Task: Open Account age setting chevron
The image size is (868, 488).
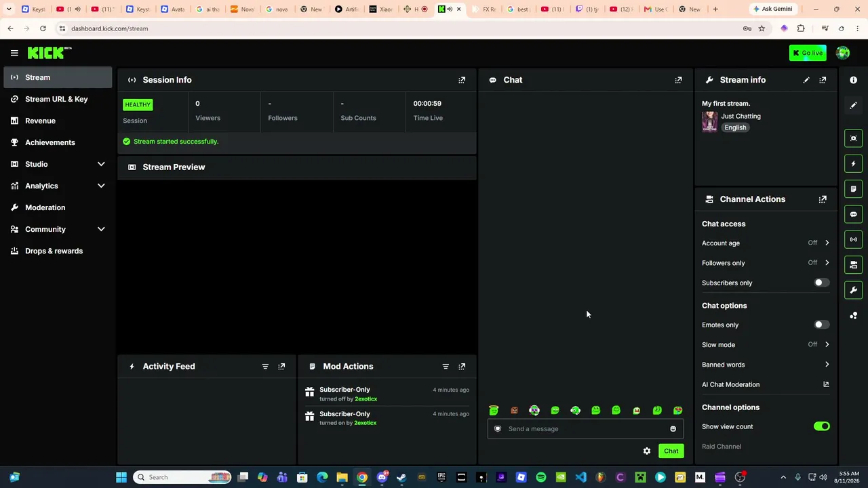Action: pyautogui.click(x=827, y=243)
